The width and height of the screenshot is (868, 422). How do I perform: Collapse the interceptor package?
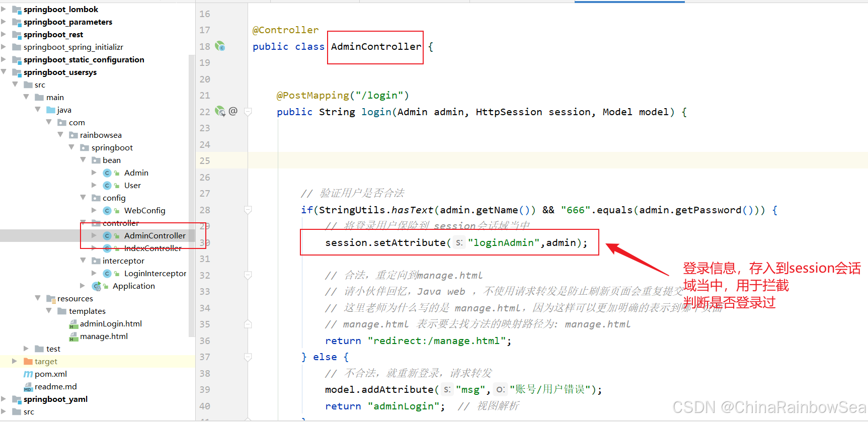click(x=83, y=261)
